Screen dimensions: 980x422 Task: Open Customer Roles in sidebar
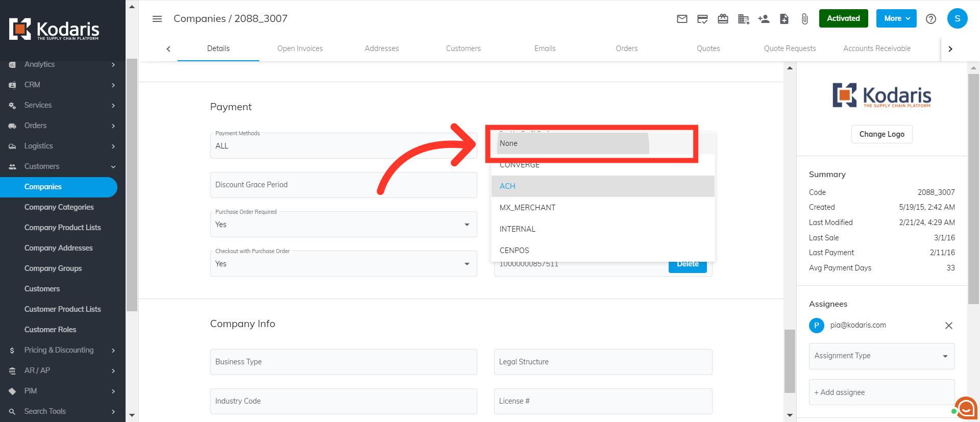point(50,330)
